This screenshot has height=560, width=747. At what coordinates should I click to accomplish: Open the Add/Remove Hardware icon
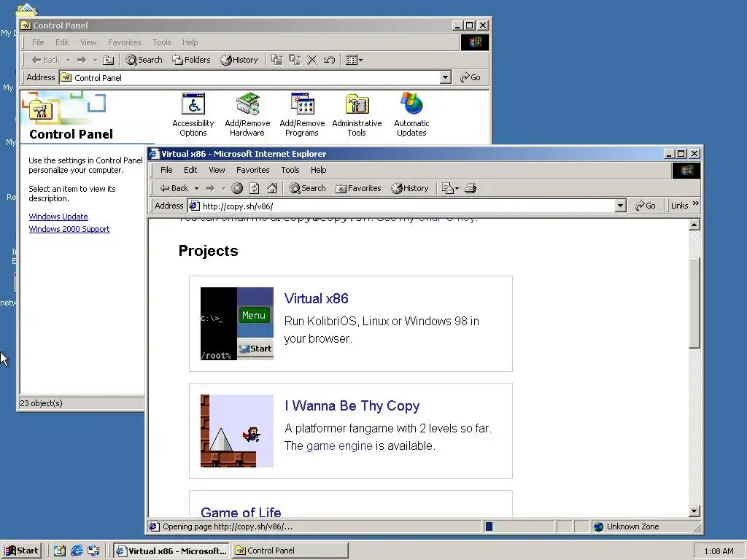[247, 114]
